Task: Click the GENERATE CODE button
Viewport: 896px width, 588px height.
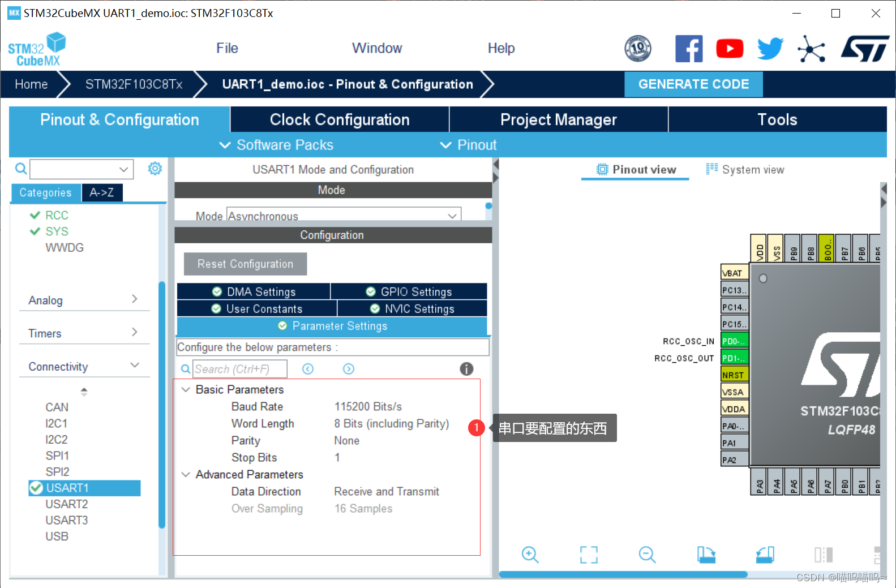Action: coord(693,84)
